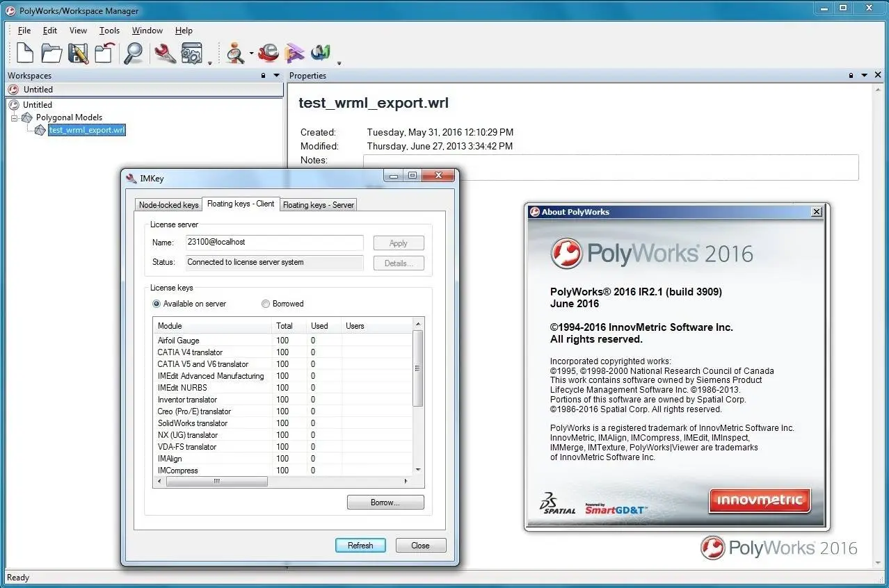The image size is (889, 588).
Task: Click the license server Name input field
Action: 274,243
